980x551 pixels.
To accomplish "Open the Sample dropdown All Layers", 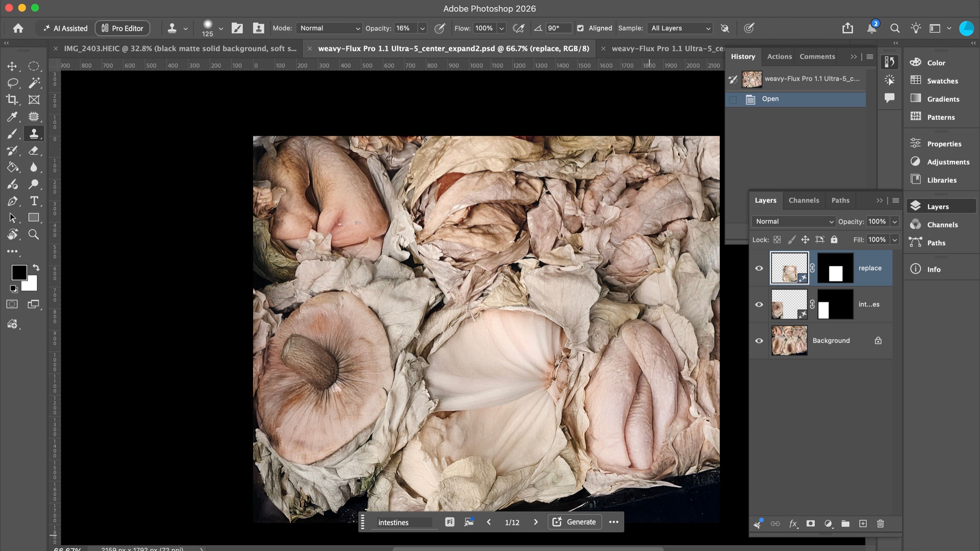I will [680, 28].
